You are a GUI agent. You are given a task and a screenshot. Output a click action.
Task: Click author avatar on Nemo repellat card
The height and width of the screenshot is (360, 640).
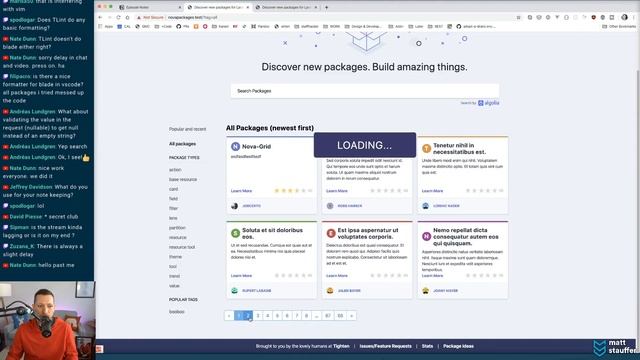425,291
